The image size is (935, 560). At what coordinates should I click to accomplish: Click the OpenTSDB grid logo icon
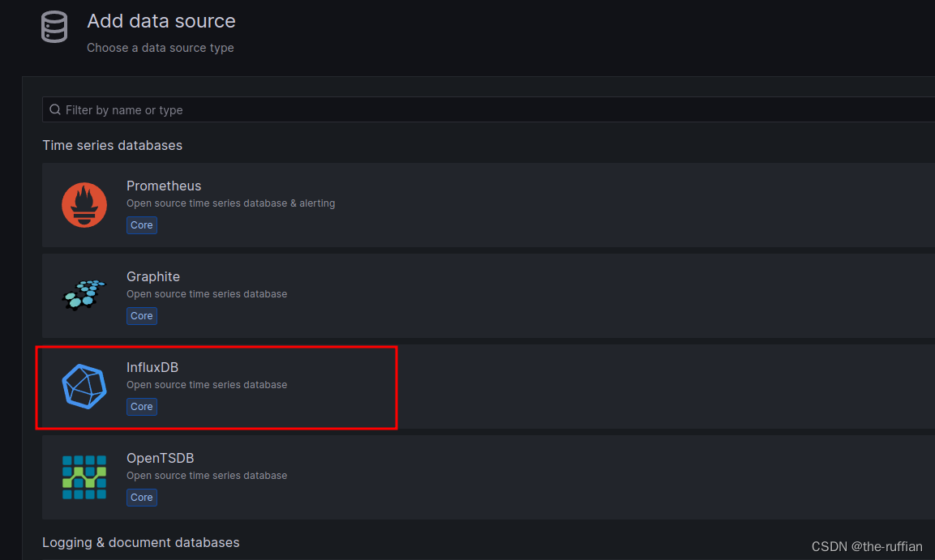[84, 477]
